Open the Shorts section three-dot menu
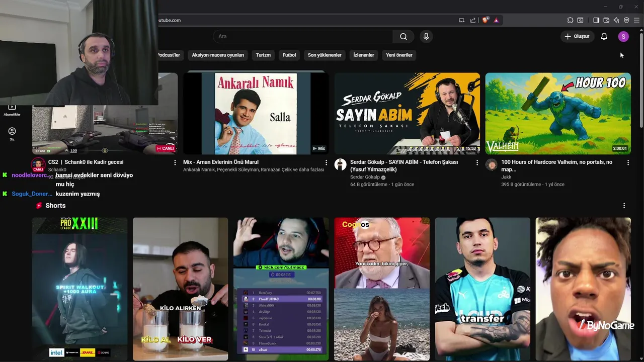Image resolution: width=644 pixels, height=362 pixels. coord(624,206)
